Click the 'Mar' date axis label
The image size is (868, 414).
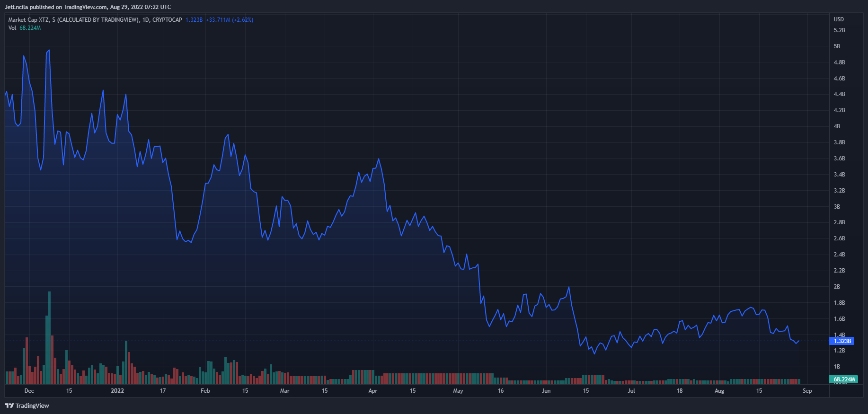pos(284,391)
